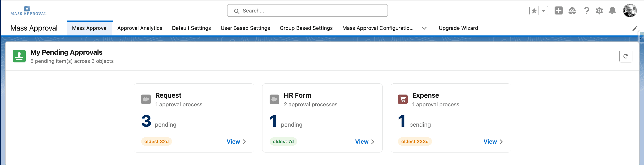The width and height of the screenshot is (644, 165).
Task: Click the Mass Approval app logo
Action: coord(28,11)
